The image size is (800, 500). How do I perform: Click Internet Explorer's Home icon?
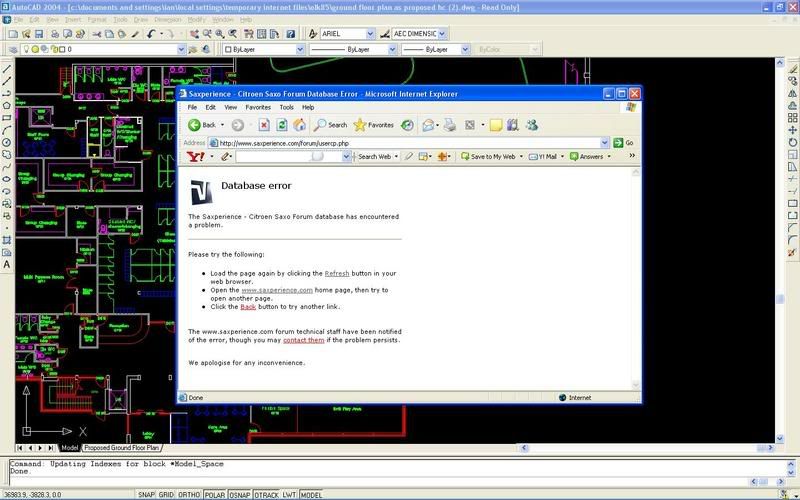click(x=299, y=125)
